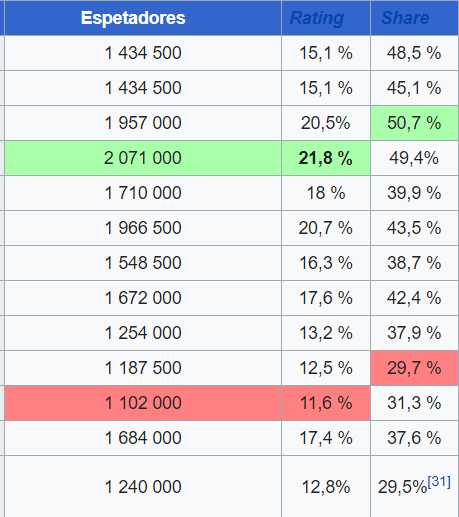
Task: Select the 18 % rating cell
Action: 326,193
